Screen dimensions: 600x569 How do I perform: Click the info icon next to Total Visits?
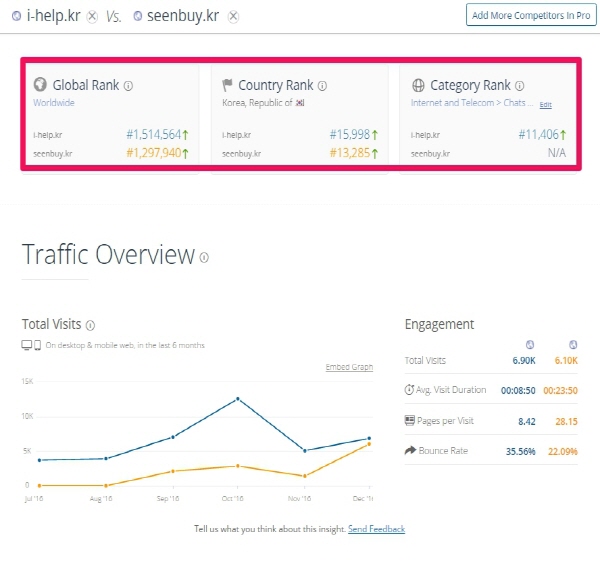[x=90, y=325]
